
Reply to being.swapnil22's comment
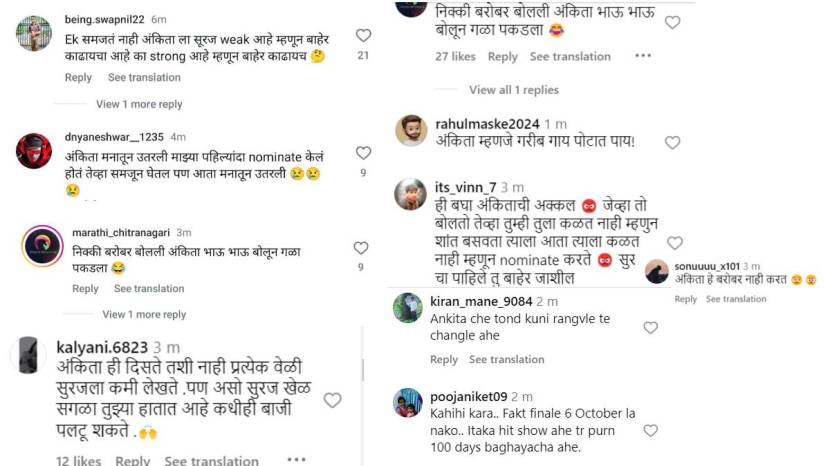(x=78, y=77)
